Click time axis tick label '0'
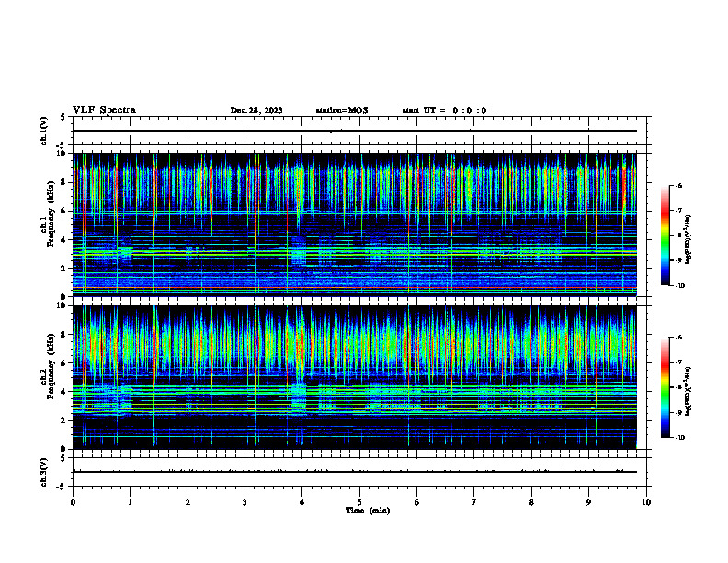The width and height of the screenshot is (728, 563). pyautogui.click(x=73, y=502)
